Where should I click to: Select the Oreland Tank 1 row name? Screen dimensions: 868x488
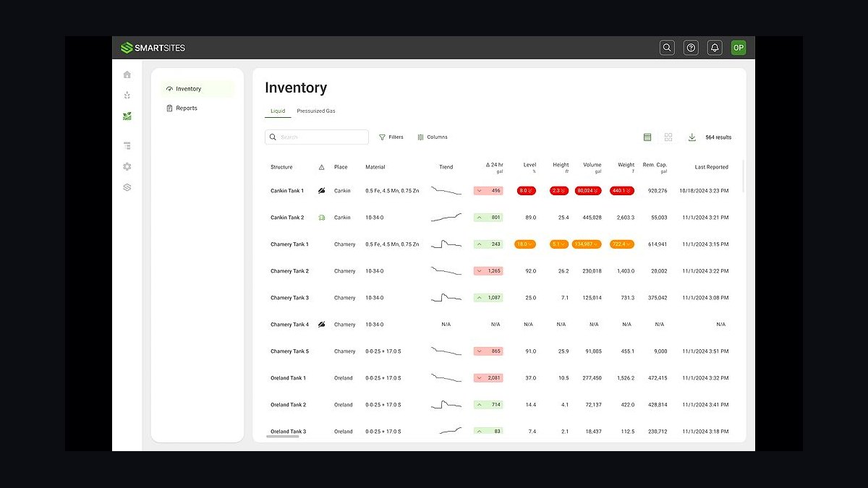pos(288,378)
